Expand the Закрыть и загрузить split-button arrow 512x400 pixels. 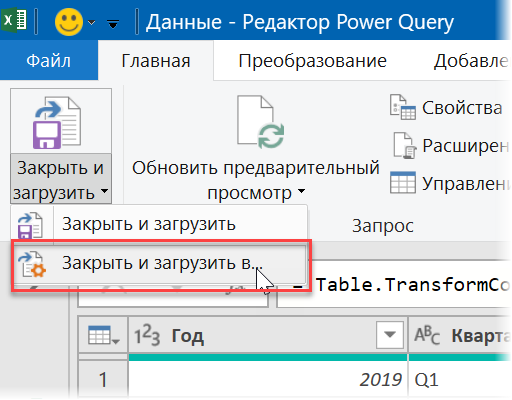(x=104, y=191)
